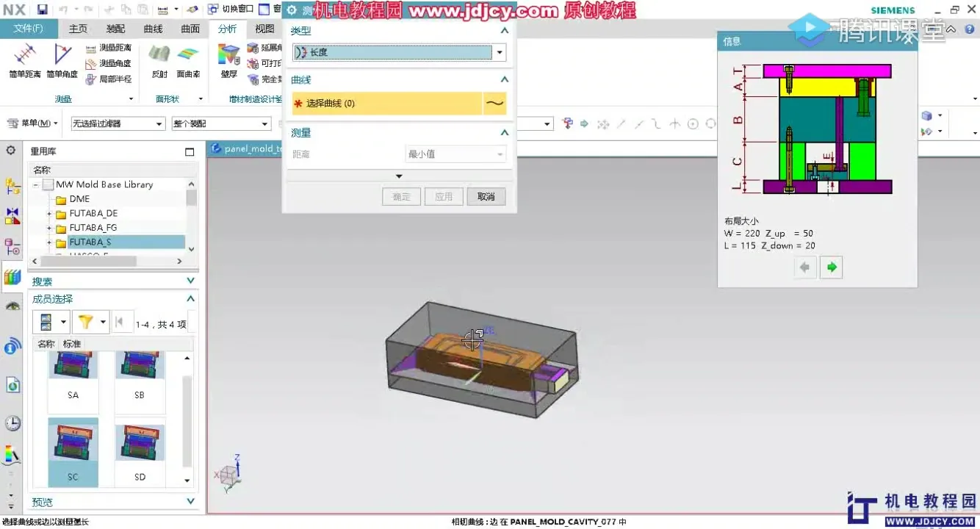Click the 局部半径 analysis icon

click(110, 79)
